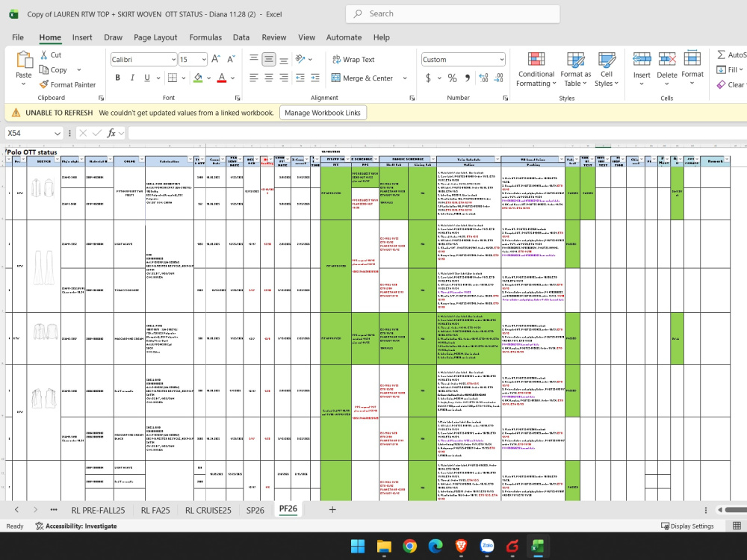Click the Paste clipboard icon

(24, 60)
